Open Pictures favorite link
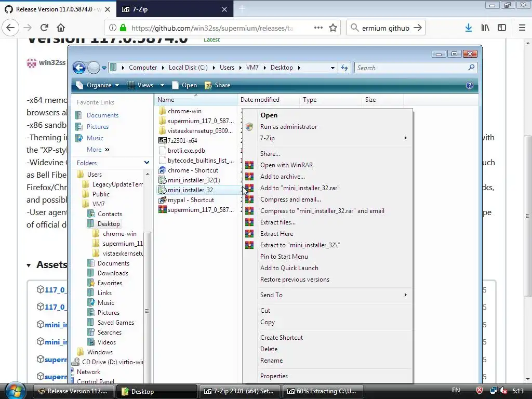The width and height of the screenshot is (532, 399). click(x=98, y=127)
